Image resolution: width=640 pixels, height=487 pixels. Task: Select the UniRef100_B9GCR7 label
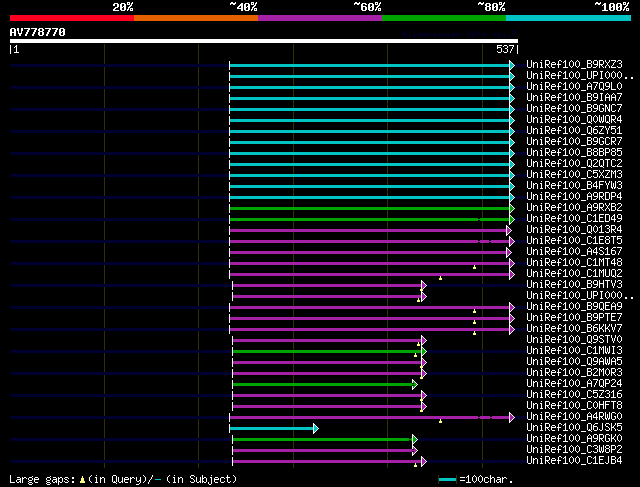coord(574,142)
